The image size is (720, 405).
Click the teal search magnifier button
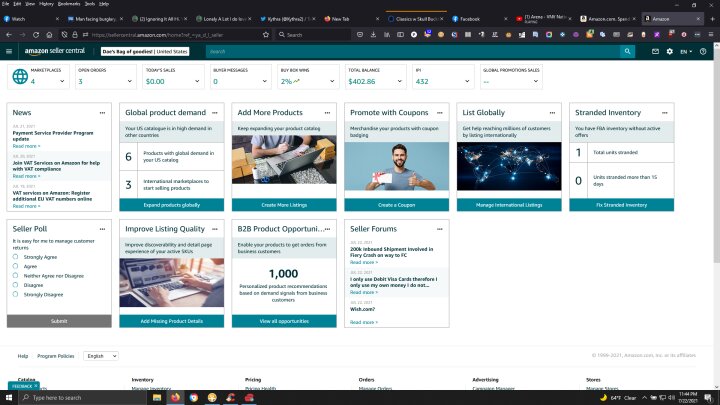[x=627, y=51]
